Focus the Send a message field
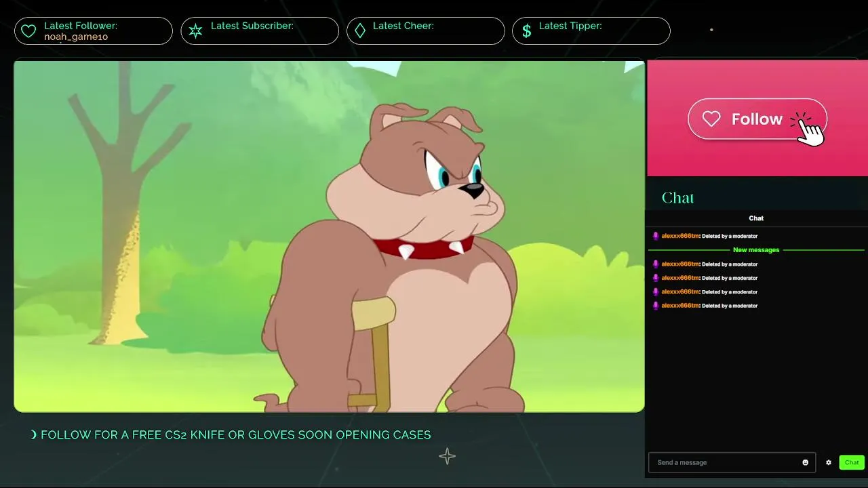868x488 pixels. [x=732, y=462]
